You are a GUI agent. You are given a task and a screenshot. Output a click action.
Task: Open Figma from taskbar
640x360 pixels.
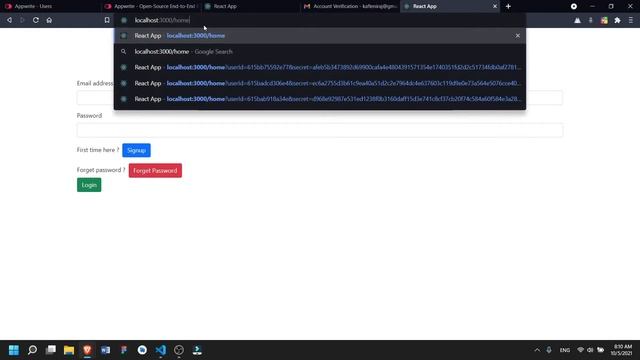coord(124,350)
